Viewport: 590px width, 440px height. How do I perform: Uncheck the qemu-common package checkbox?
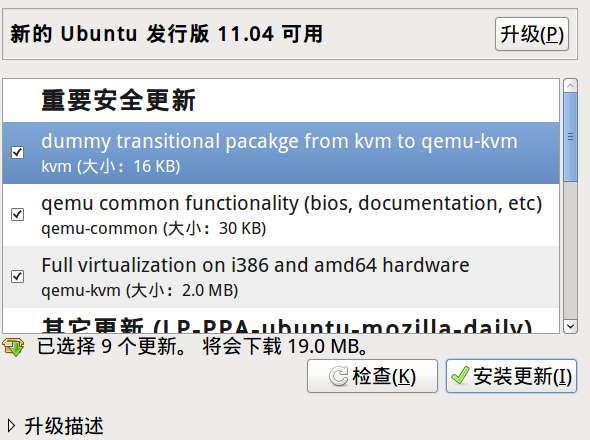17,215
